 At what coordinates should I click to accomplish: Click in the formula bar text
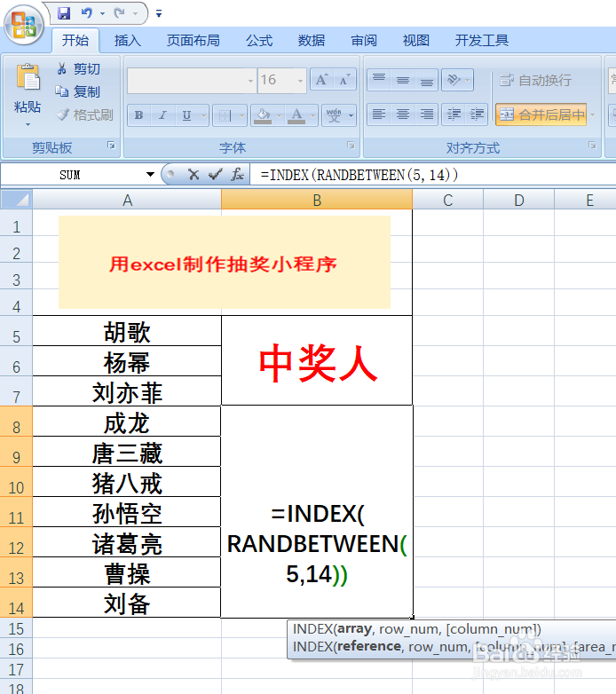click(359, 175)
